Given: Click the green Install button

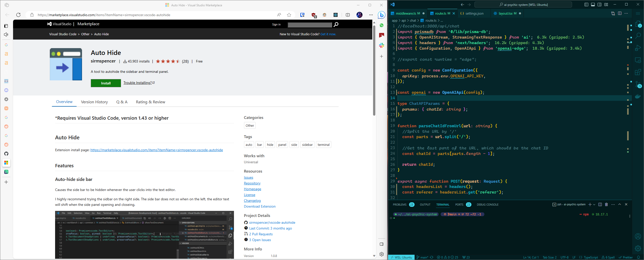Looking at the screenshot, I should [106, 83].
